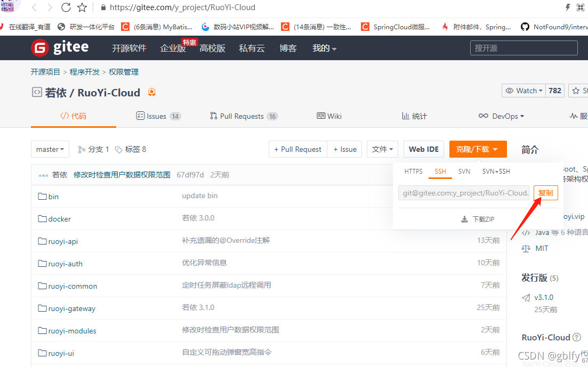This screenshot has height=367, width=588.
Task: Open the Web IDE button
Action: pyautogui.click(x=424, y=149)
